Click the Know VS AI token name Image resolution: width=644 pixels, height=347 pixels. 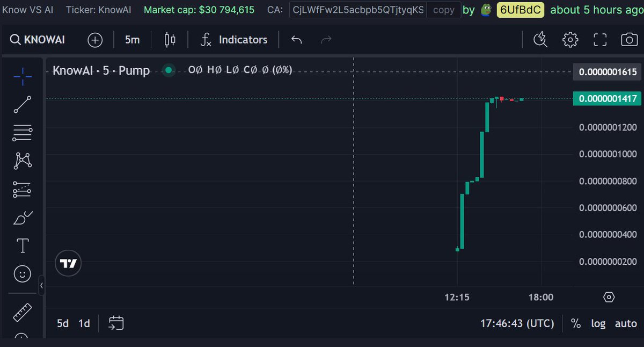click(x=29, y=10)
